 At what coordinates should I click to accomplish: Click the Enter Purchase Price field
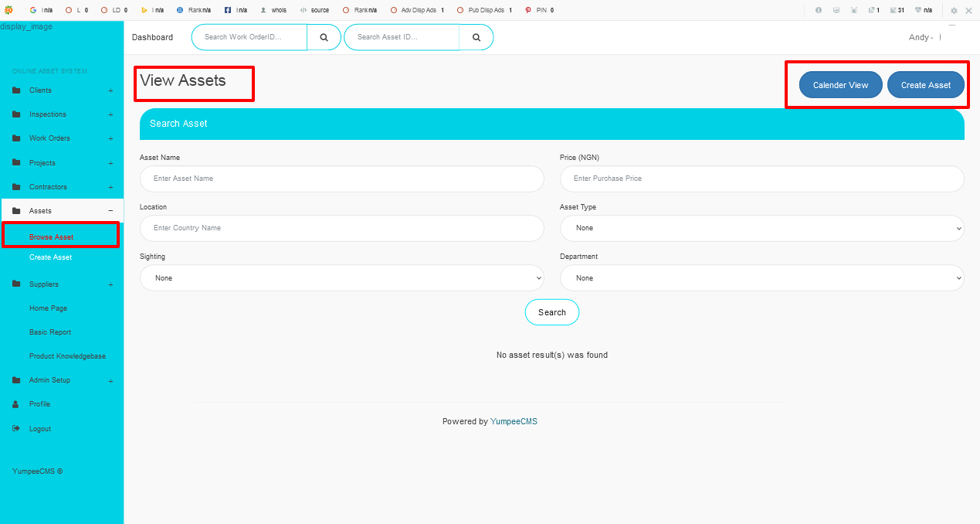pyautogui.click(x=762, y=179)
